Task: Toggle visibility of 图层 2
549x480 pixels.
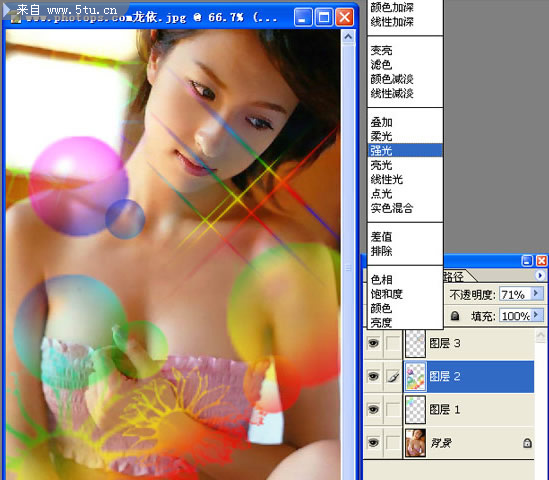Action: [373, 376]
